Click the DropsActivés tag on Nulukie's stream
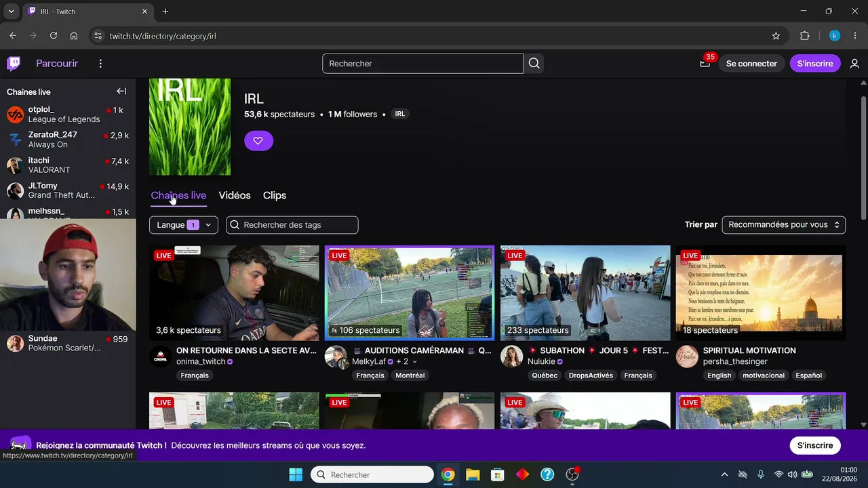The height and width of the screenshot is (488, 868). point(591,375)
